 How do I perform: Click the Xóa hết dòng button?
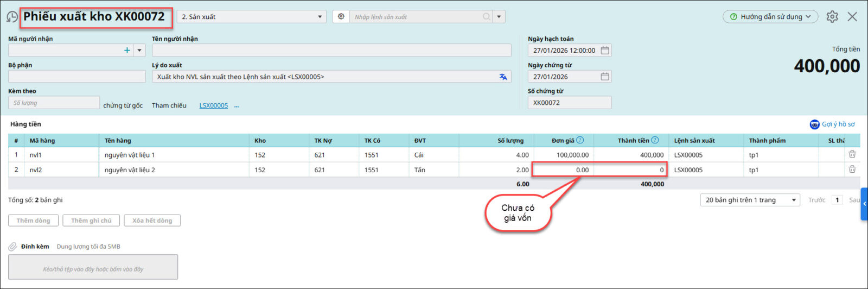pos(152,221)
